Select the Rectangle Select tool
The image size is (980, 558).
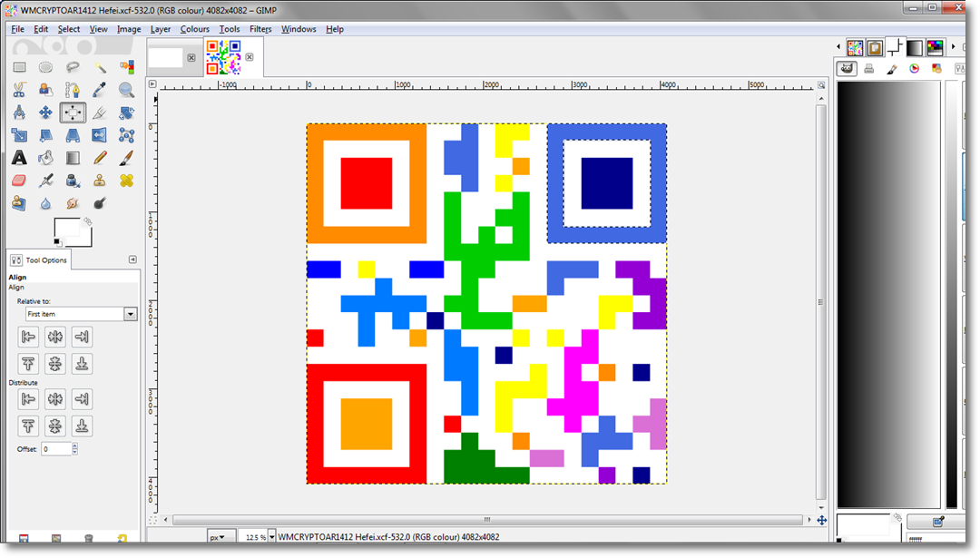[19, 67]
